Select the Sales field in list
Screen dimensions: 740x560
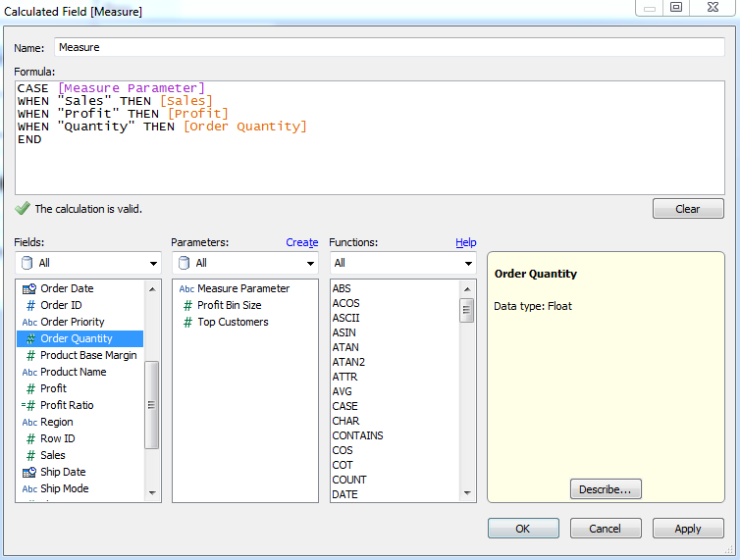(79, 455)
